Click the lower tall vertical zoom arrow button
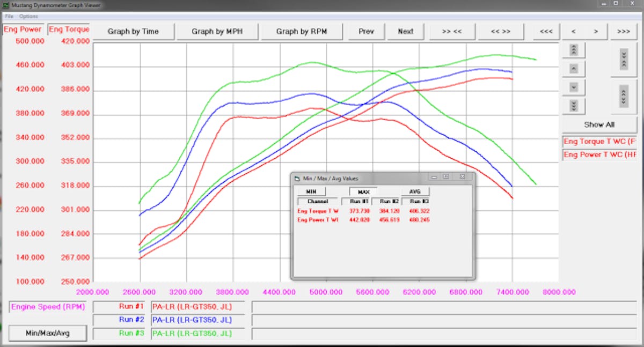Viewport: 644px width, 347px height. (x=624, y=96)
